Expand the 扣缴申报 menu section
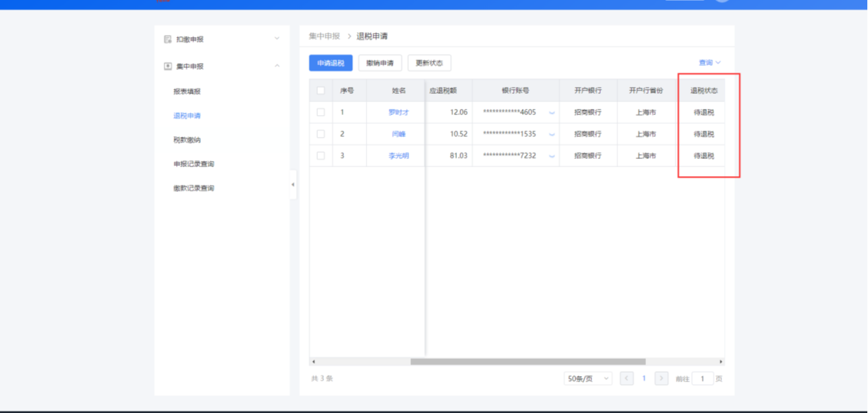This screenshot has width=868, height=413. 277,39
